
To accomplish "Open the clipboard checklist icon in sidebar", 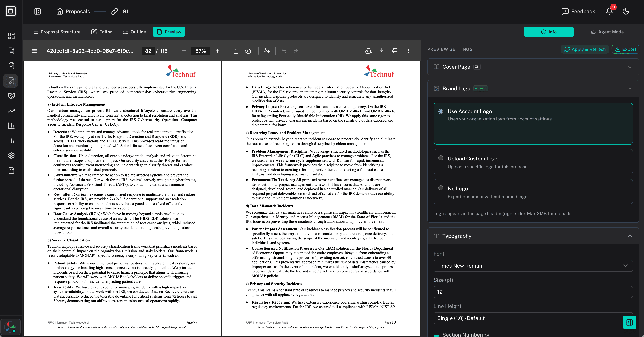I will [x=11, y=66].
